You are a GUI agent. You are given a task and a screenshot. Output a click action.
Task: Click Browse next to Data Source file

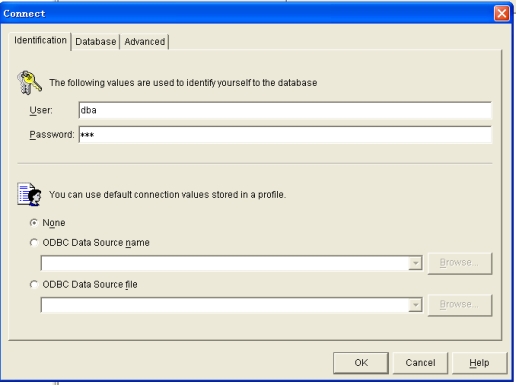point(460,305)
